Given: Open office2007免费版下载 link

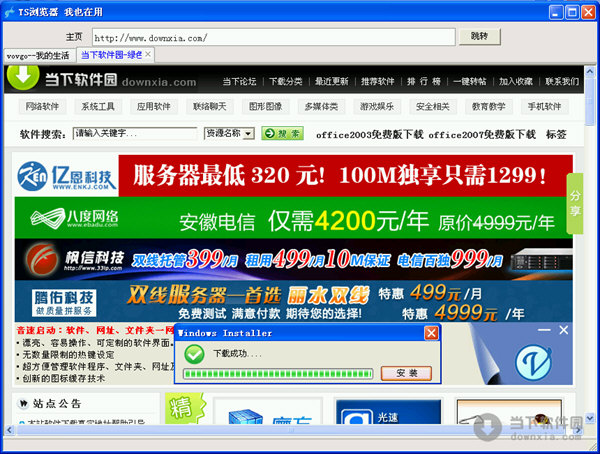Looking at the screenshot, I should (482, 135).
